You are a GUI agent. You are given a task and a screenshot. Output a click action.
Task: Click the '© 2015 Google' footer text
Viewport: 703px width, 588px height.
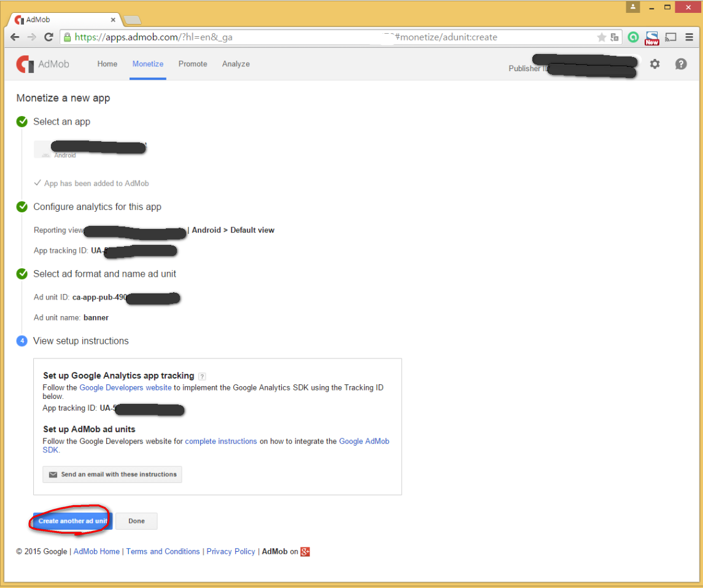pos(42,552)
